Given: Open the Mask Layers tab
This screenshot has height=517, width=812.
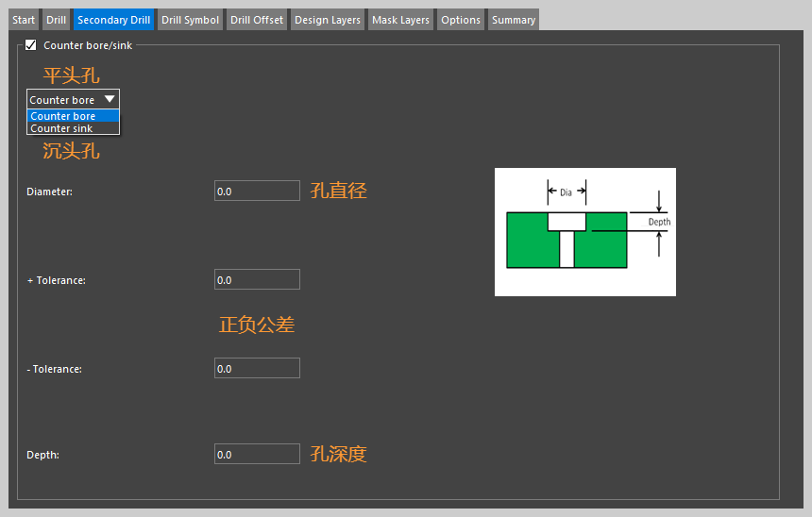Looking at the screenshot, I should 400,20.
